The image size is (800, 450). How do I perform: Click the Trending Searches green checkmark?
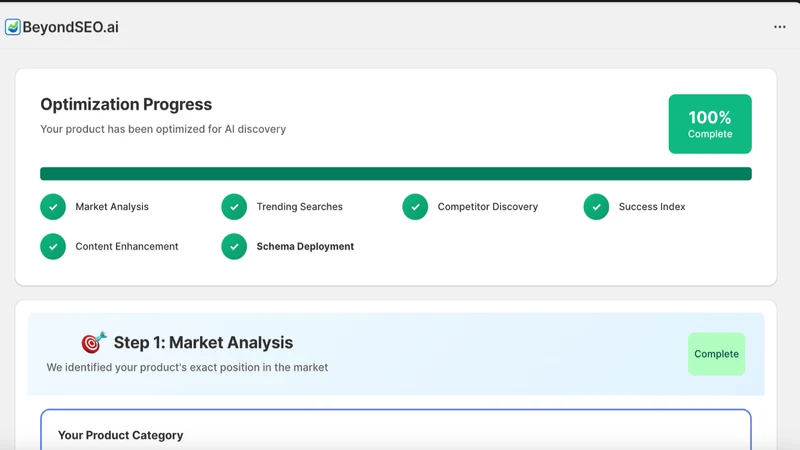coord(234,207)
